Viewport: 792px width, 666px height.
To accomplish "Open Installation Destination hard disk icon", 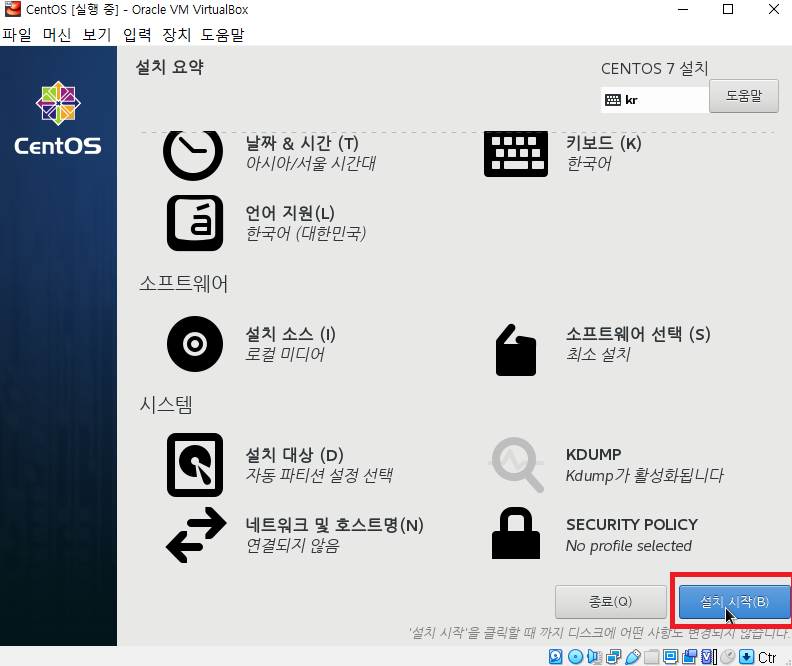I will tap(195, 465).
